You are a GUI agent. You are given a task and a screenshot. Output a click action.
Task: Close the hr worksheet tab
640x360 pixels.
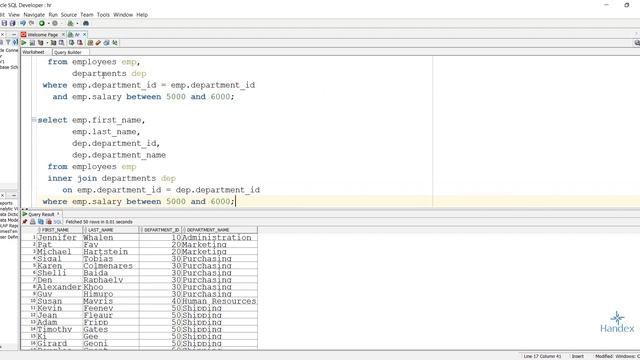point(84,35)
